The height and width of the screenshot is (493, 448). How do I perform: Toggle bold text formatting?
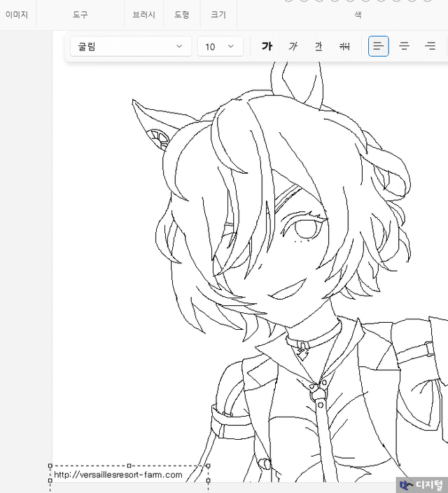coord(267,47)
